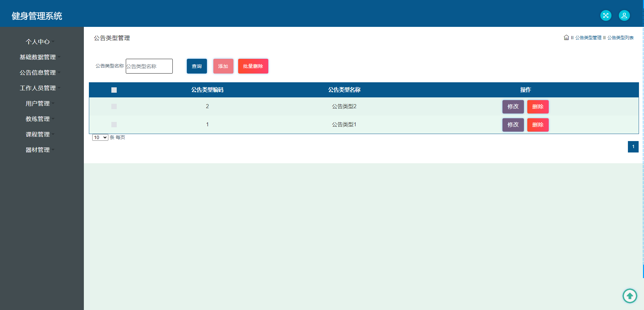Check the checkbox for row 公告类型1
Image resolution: width=644 pixels, height=310 pixels.
[114, 125]
